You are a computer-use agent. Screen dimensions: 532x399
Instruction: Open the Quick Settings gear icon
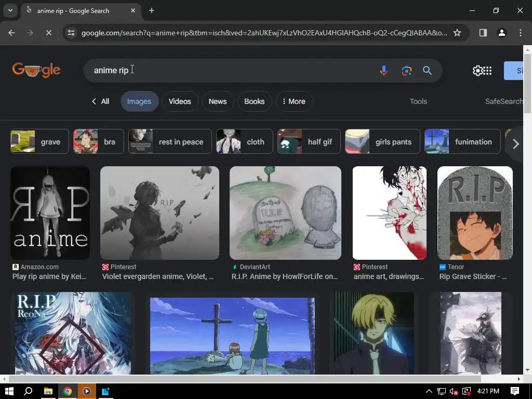tap(478, 71)
